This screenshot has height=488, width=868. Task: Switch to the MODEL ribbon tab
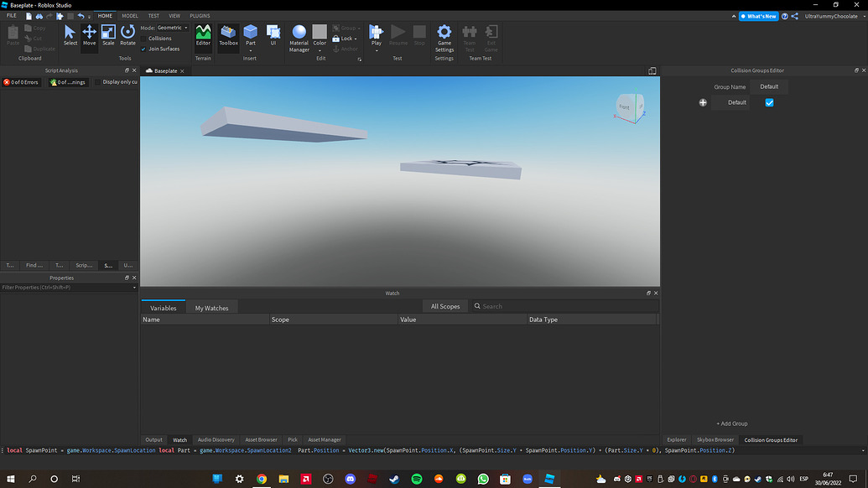click(x=130, y=16)
